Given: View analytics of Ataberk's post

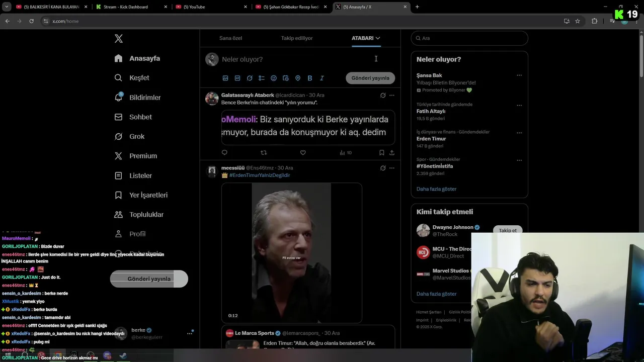Looking at the screenshot, I should [x=346, y=152].
